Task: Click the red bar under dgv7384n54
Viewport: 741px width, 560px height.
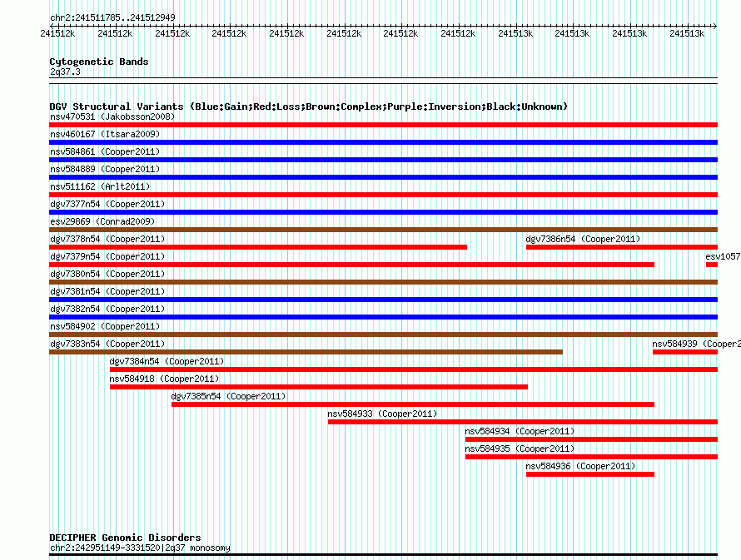Action: click(x=414, y=369)
